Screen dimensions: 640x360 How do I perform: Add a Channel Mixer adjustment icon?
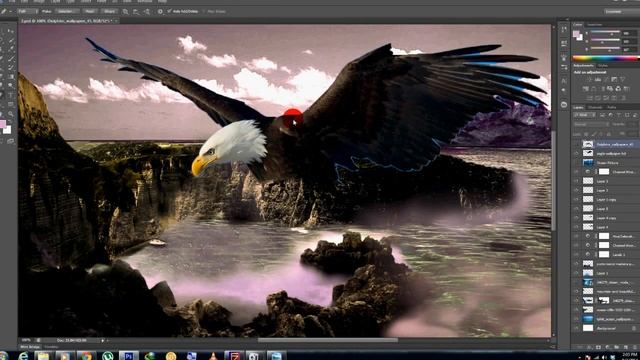tap(618, 89)
